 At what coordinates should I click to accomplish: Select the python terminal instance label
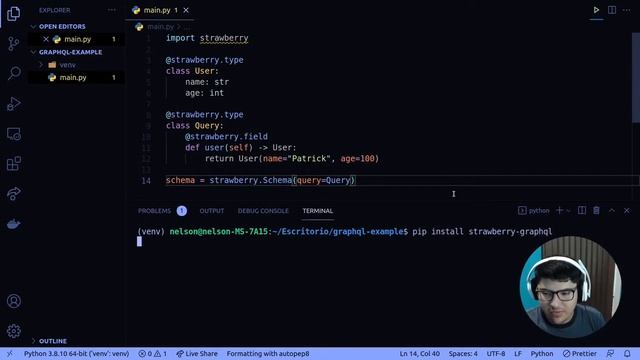(x=534, y=211)
